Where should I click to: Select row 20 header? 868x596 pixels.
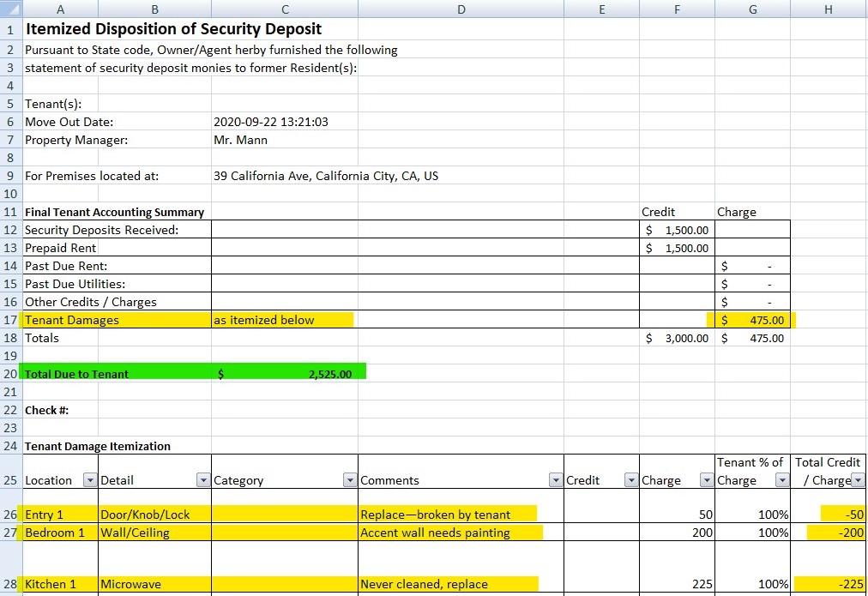tap(11, 374)
